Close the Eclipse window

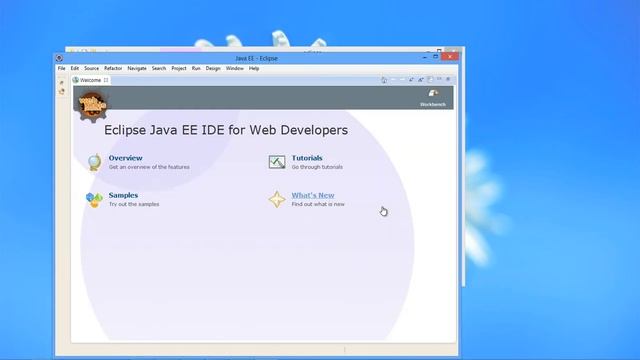(x=450, y=56)
